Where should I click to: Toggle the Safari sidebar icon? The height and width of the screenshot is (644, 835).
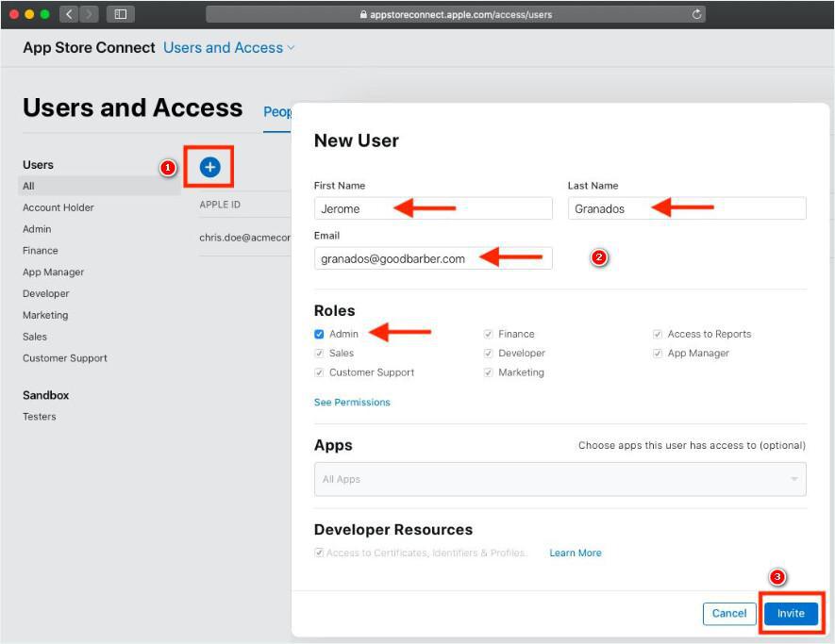(121, 14)
